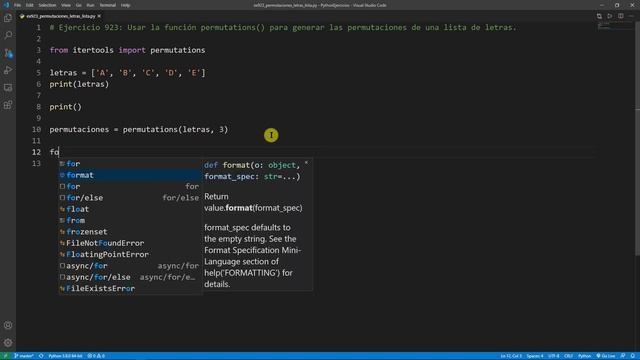Change file encoding UTF-8

coord(553,356)
